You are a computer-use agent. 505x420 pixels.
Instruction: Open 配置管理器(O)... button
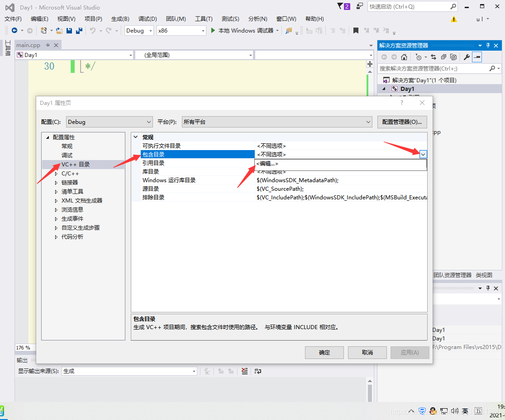[x=402, y=122]
